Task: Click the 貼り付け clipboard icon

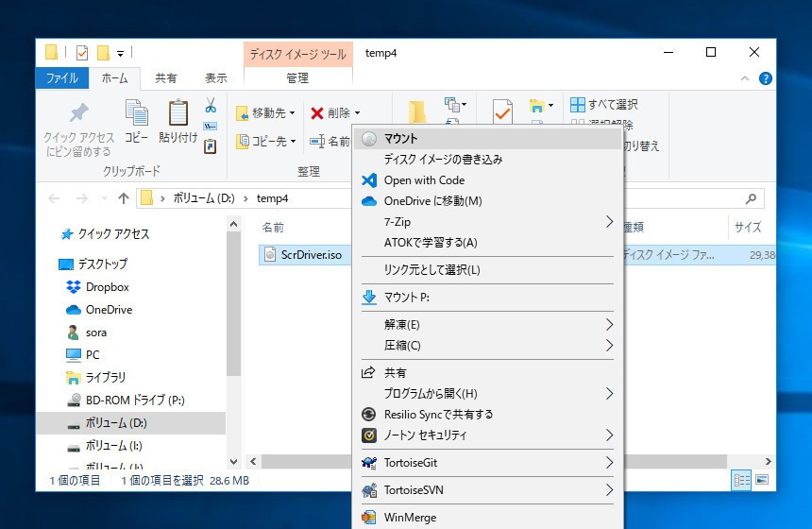Action: [x=178, y=112]
